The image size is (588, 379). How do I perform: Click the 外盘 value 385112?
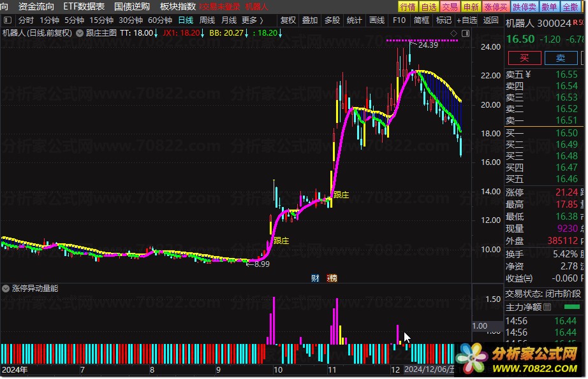[x=562, y=240]
